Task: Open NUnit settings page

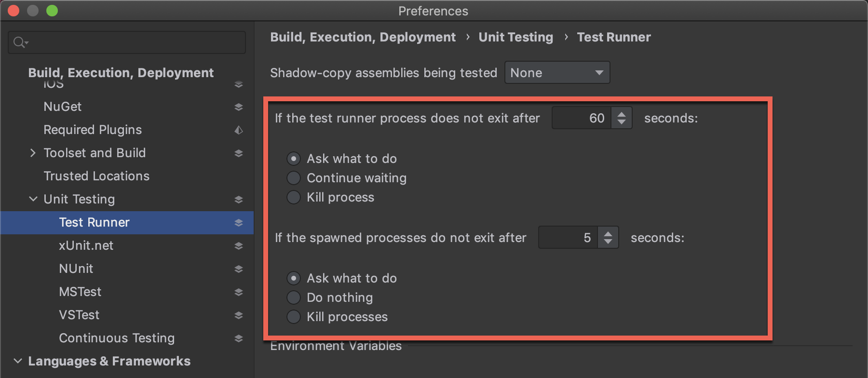Action: coord(76,269)
